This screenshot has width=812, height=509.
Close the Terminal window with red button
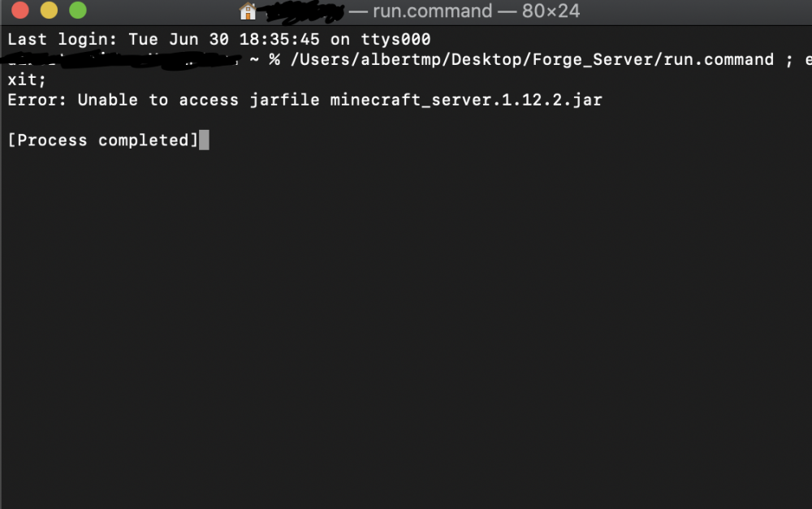coord(20,10)
